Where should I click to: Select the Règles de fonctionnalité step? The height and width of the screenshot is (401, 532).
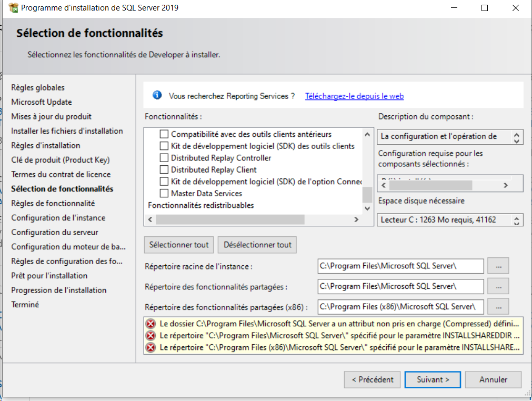[x=53, y=203]
